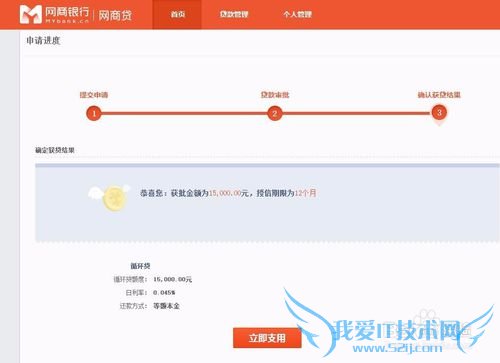Click the approved amount 15,000.00元 text
Screen dimensions: 500x363
229,193
